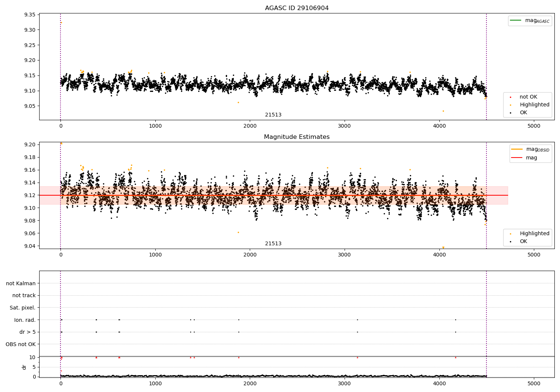Click the 10 tick on the dr axis
Screen dimensions: 560x392
(x=32, y=357)
